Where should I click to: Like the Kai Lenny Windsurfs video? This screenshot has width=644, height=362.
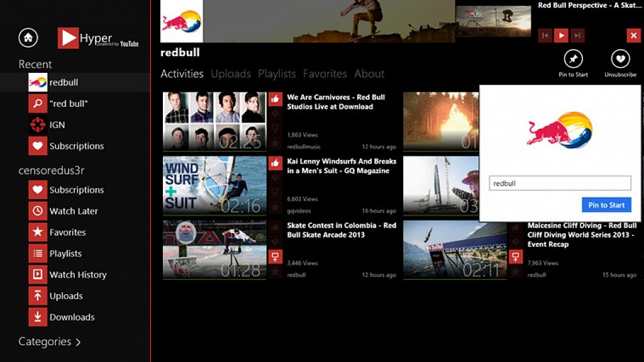click(275, 163)
